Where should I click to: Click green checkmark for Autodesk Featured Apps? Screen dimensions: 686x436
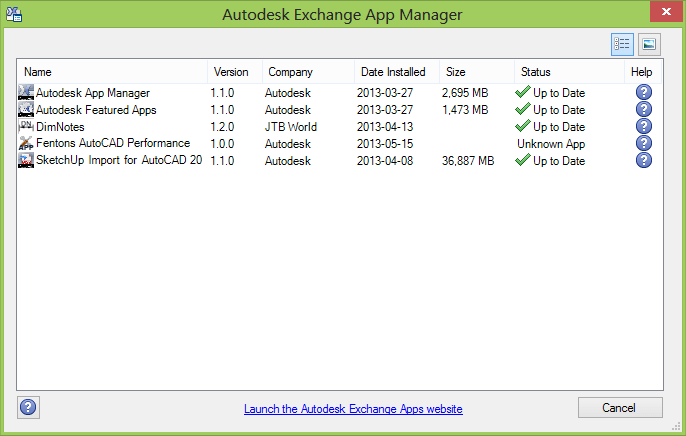tap(523, 109)
